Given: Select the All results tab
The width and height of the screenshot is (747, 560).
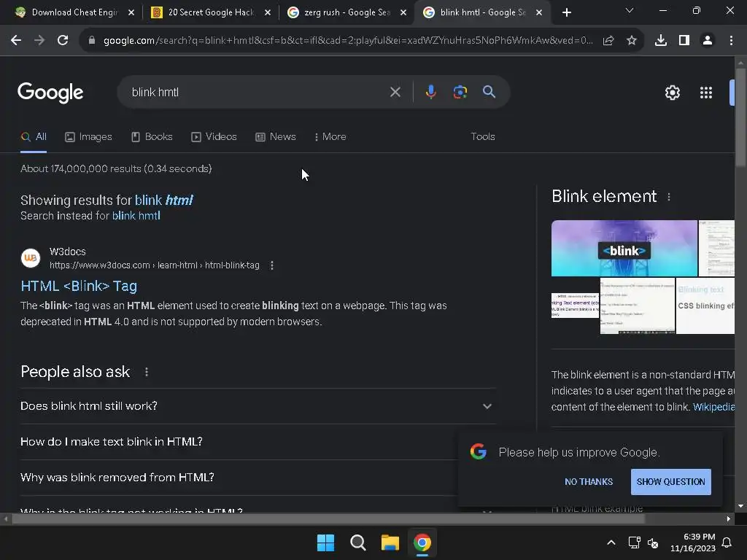Looking at the screenshot, I should [34, 136].
